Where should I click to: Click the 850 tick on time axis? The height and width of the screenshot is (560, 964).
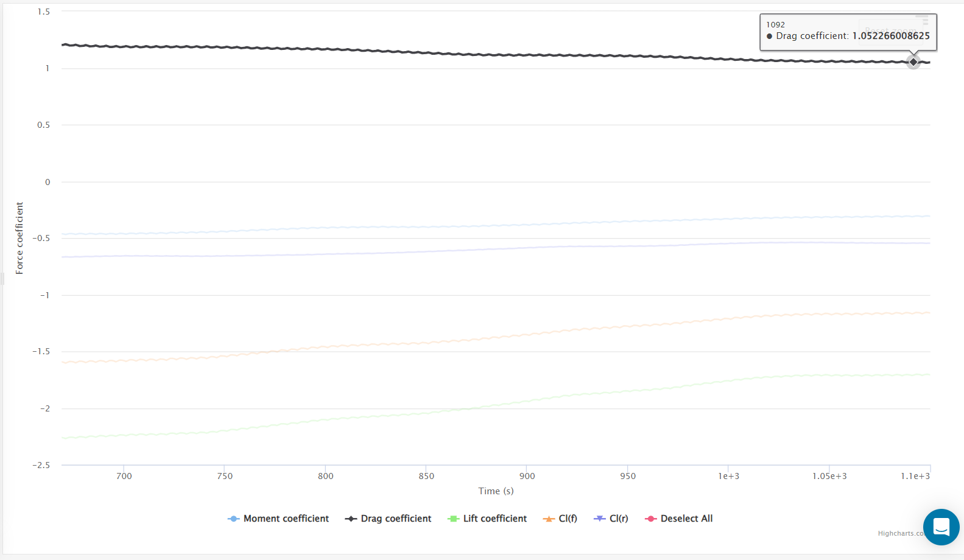(x=426, y=476)
